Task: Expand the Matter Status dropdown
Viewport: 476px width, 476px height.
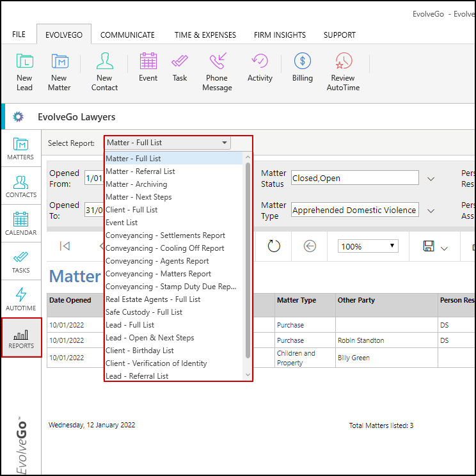Action: coord(431,178)
